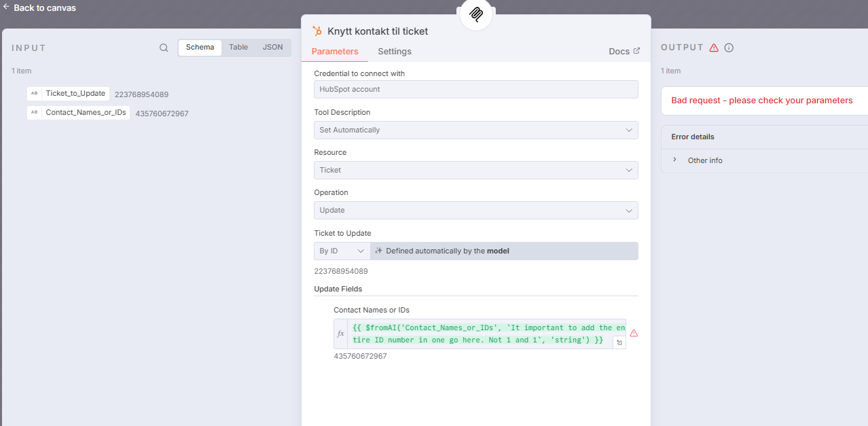Open the Resource dropdown showing Ticket
The width and height of the screenshot is (868, 426).
pos(475,170)
